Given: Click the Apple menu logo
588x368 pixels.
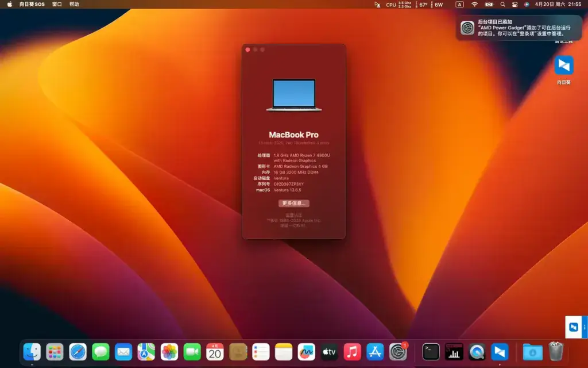Looking at the screenshot, I should tap(9, 4).
